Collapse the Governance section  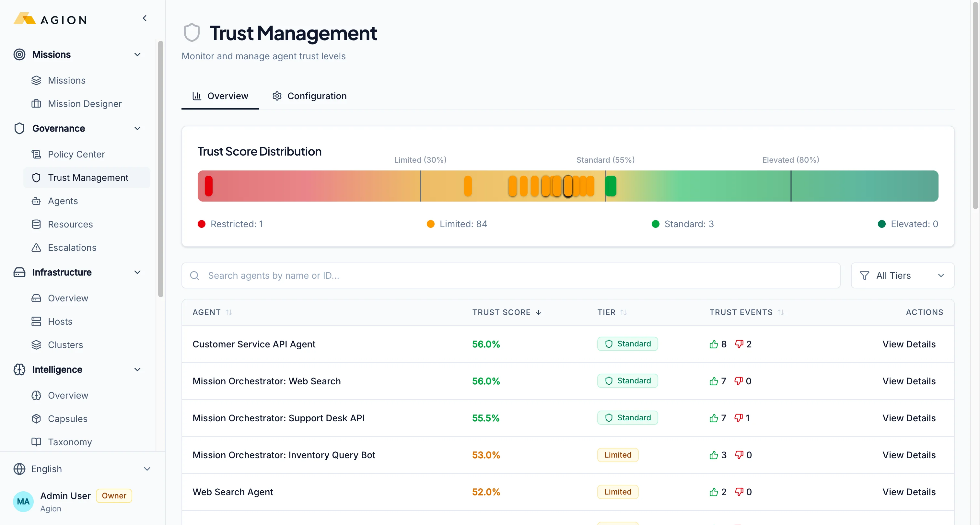[x=137, y=128]
